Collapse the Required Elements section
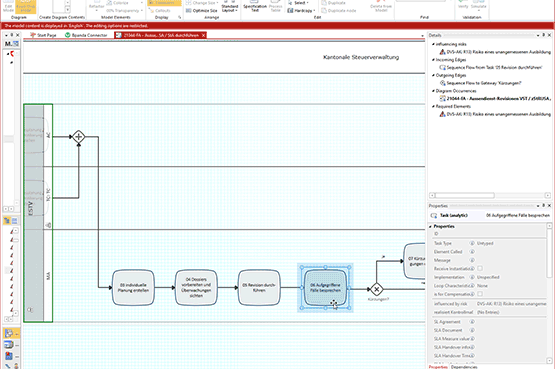The image size is (555, 369). click(x=433, y=106)
